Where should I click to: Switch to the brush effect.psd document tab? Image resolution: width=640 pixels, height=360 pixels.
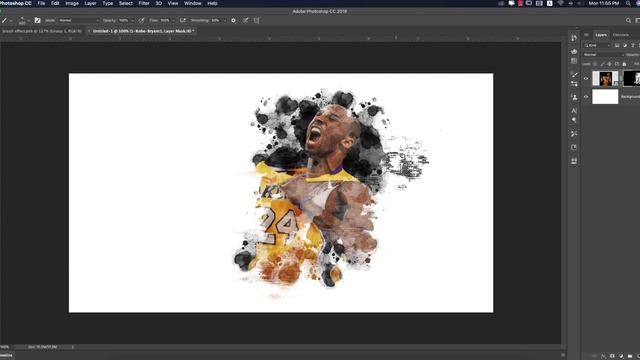(x=42, y=31)
